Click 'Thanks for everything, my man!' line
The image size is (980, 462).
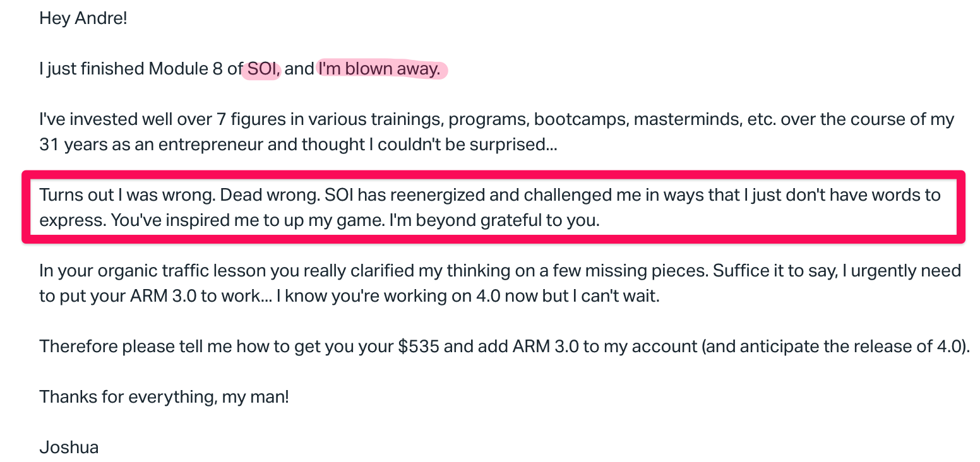point(164,397)
